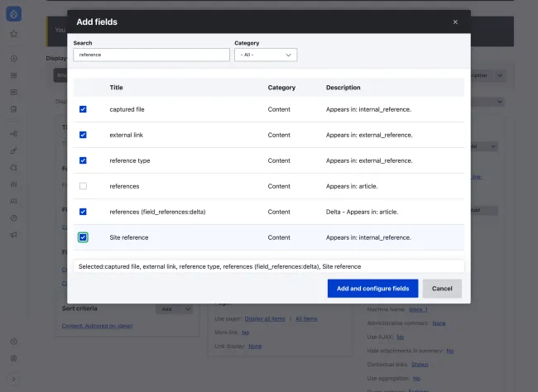Expand the Sort criteria Add dropdown
Screen dimensions: 538x392
click(x=187, y=308)
